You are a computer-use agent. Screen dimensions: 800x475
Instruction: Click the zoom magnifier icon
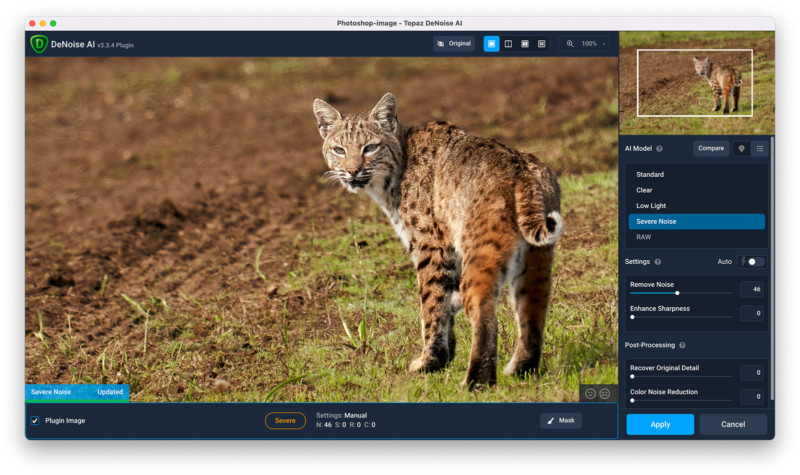pos(570,44)
